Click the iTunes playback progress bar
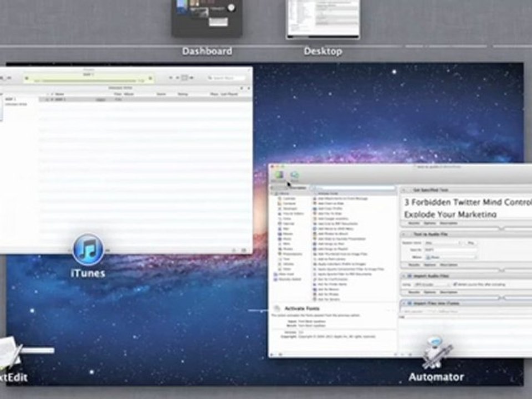532x399 pixels. point(89,81)
